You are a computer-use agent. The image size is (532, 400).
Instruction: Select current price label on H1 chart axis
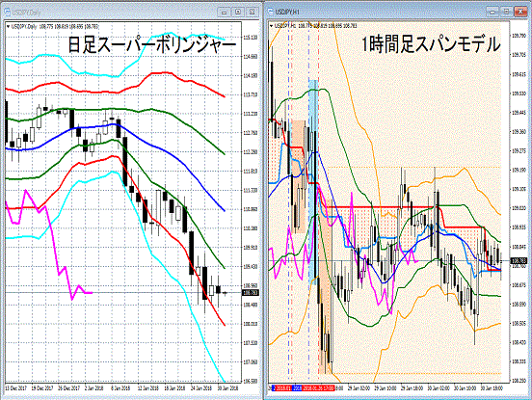(x=519, y=260)
